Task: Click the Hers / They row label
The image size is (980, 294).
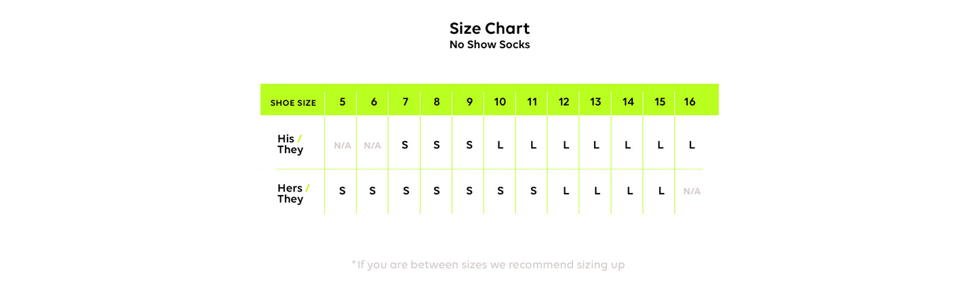Action: pos(293,194)
